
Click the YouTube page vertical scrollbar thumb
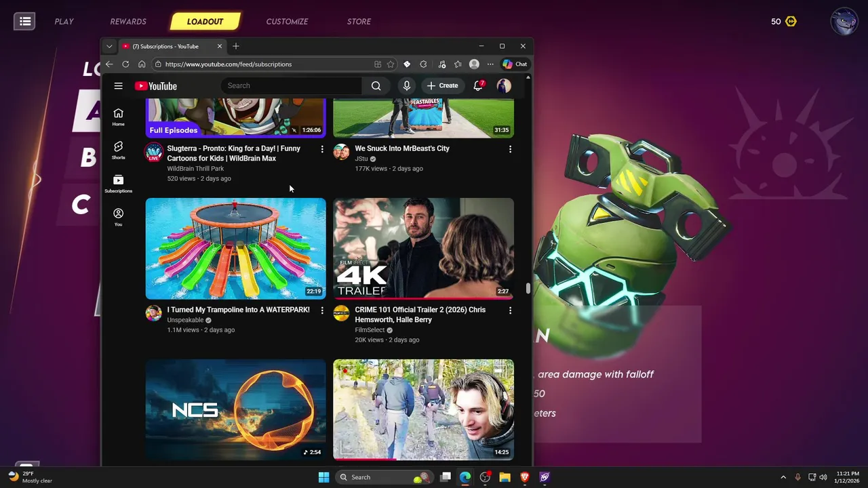click(528, 289)
